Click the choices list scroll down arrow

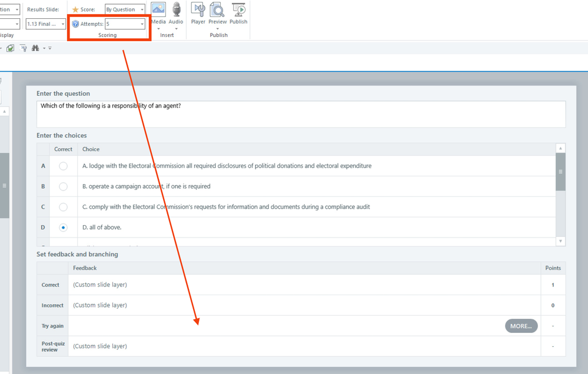tap(560, 241)
